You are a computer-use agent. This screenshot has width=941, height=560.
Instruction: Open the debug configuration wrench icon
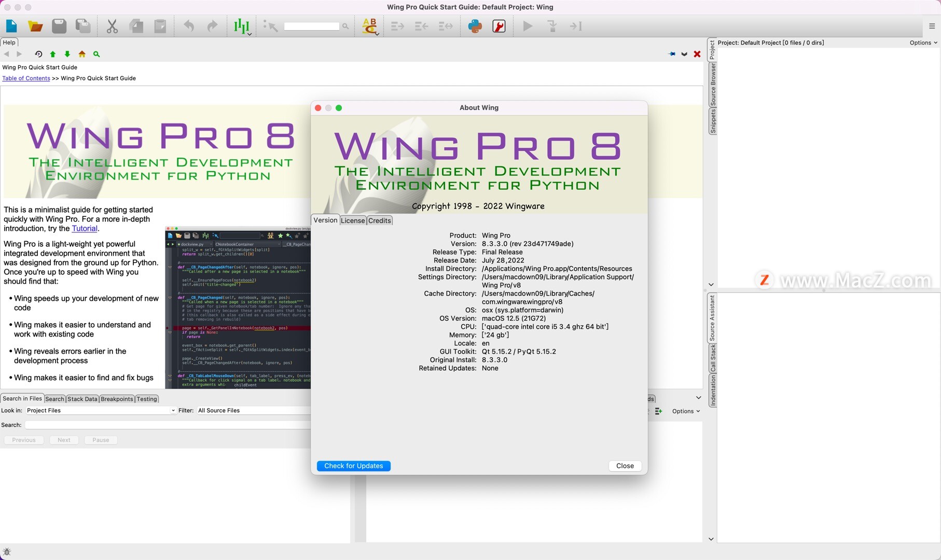click(499, 26)
